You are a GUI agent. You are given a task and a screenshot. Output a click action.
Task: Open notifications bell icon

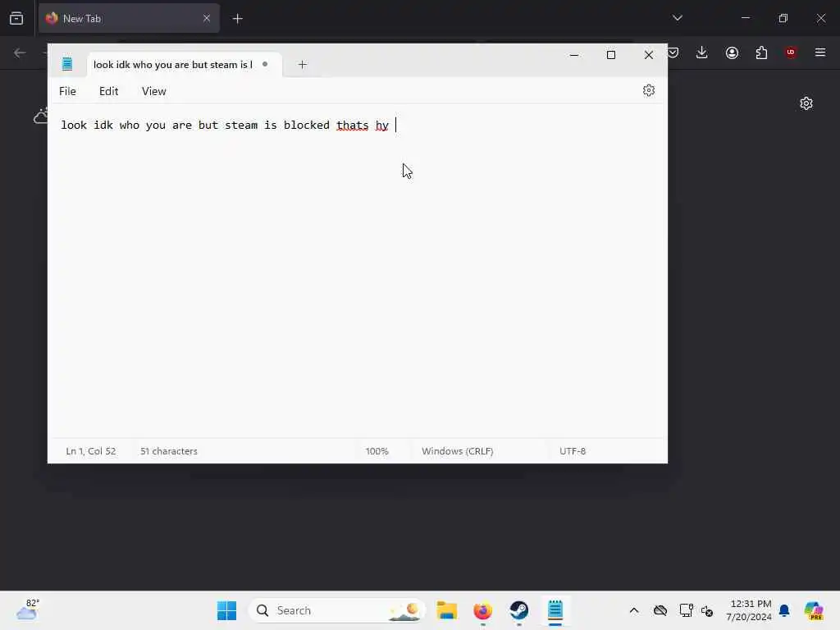coord(784,610)
